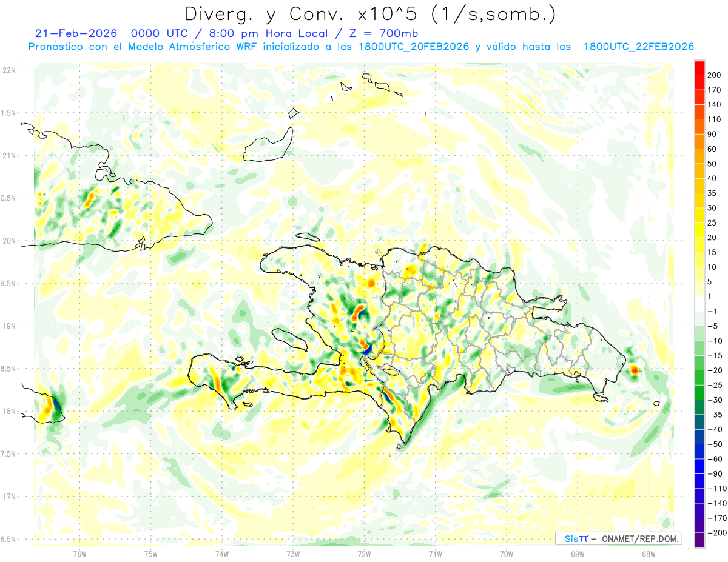Click the "18N" latitude label
This screenshot has width=728, height=562.
point(8,411)
